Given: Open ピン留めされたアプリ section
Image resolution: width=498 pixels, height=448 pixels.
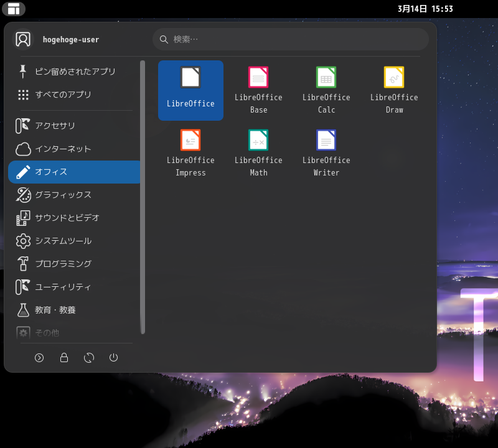Looking at the screenshot, I should (x=74, y=72).
